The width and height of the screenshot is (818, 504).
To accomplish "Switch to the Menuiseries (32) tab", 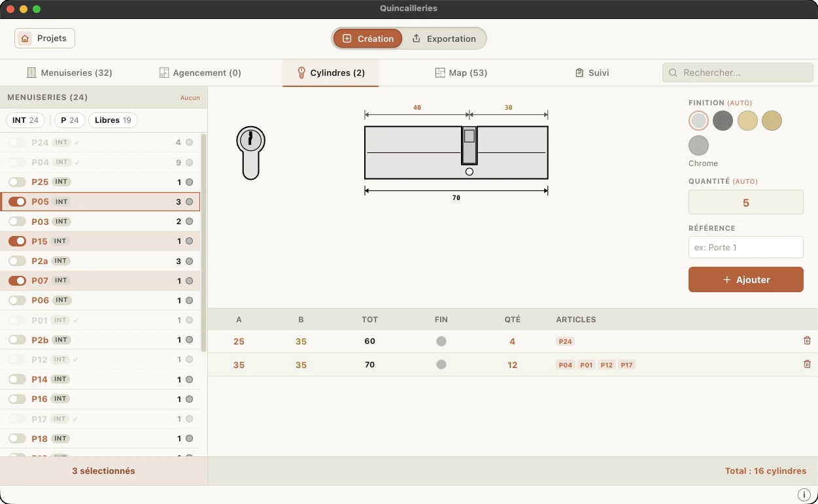I will (69, 73).
